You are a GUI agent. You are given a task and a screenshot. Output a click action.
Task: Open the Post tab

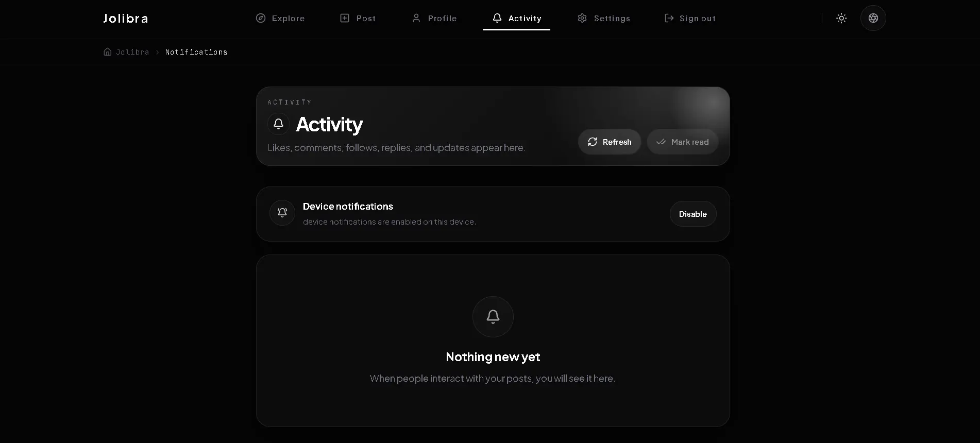(x=358, y=18)
